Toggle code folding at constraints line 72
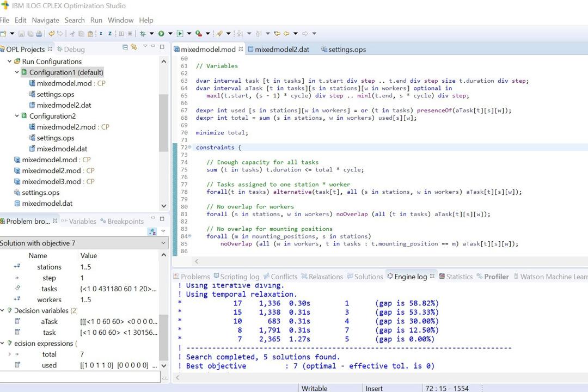The image size is (588, 392). tap(189, 147)
